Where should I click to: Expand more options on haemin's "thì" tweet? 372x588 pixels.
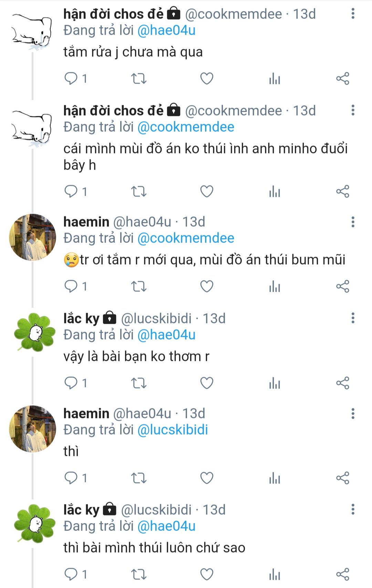[353, 414]
